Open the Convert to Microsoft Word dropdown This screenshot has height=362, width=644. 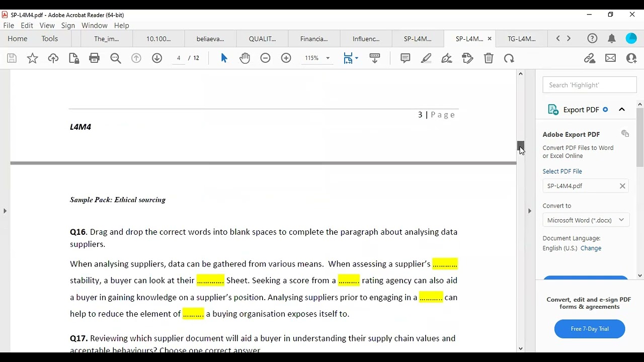(586, 220)
